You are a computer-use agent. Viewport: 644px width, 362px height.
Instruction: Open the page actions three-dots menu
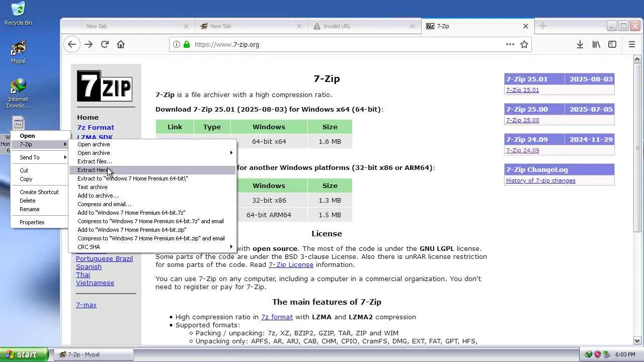pyautogui.click(x=510, y=44)
